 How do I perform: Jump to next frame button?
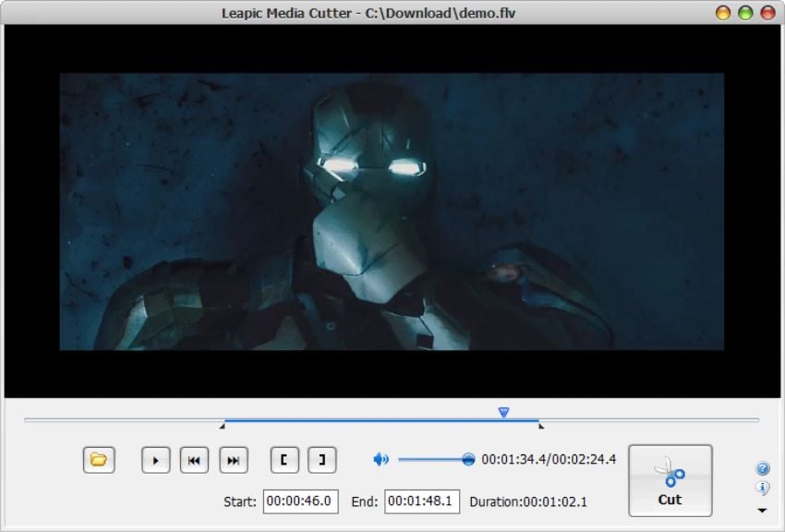[234, 460]
